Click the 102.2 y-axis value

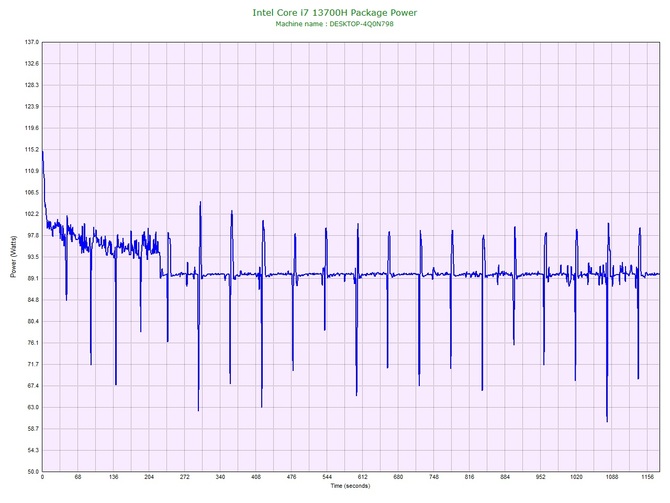click(32, 214)
